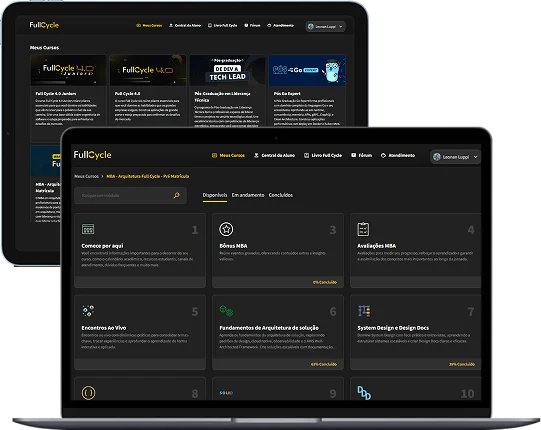Open System Design e Design Docs module title

(393, 328)
